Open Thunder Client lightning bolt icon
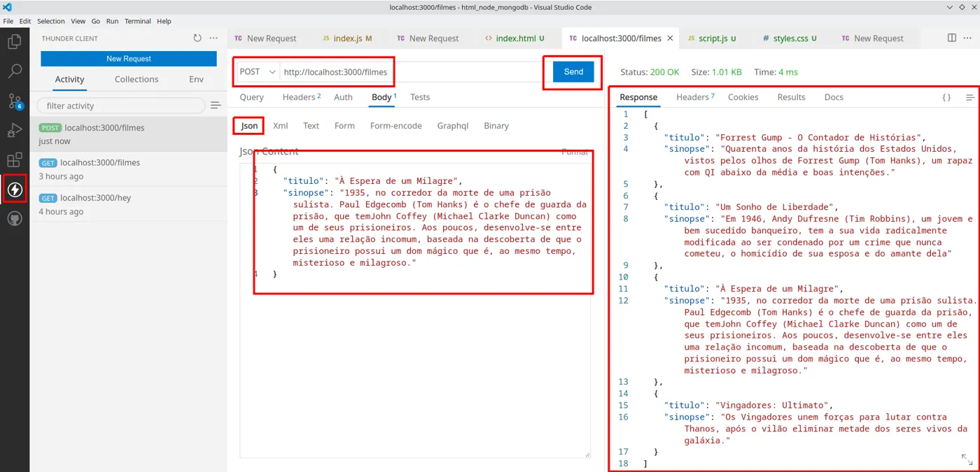This screenshot has height=472, width=980. click(x=14, y=189)
